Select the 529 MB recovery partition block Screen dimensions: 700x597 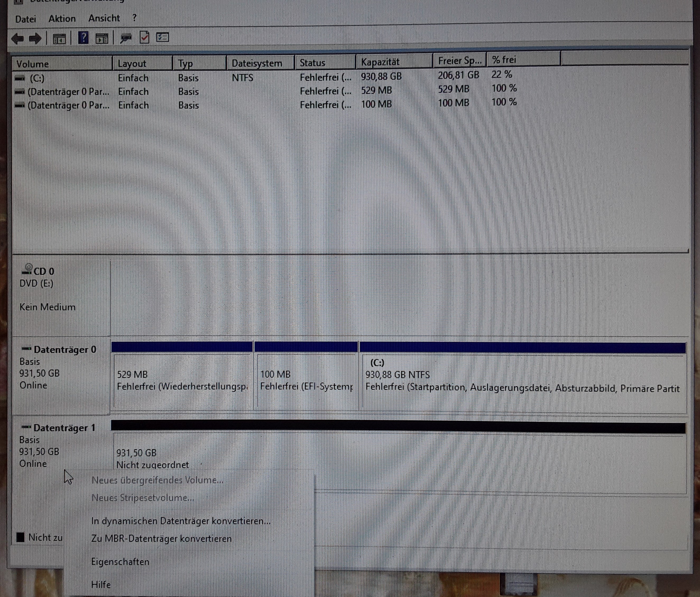pos(182,380)
